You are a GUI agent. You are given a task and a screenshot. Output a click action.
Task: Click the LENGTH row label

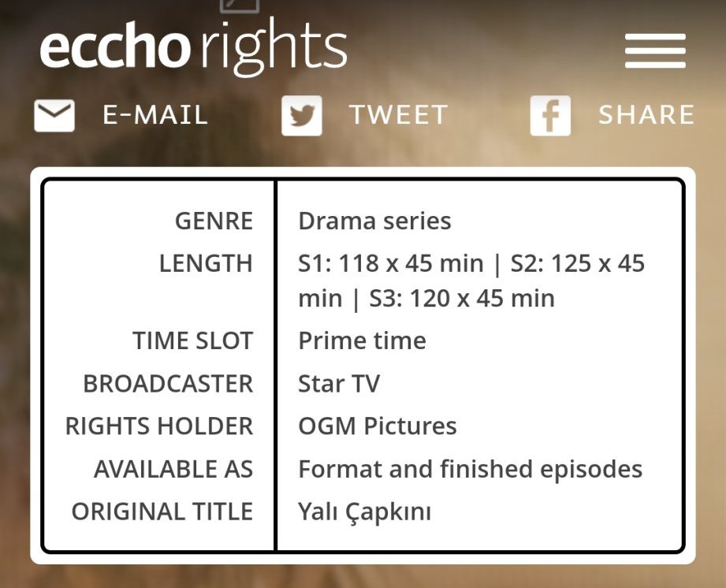click(x=206, y=263)
